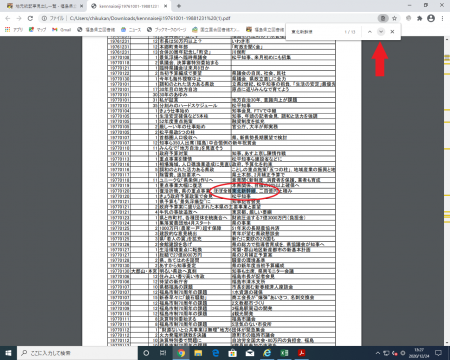Open Chrome three-dot menu
This screenshot has height=360, width=450.
click(442, 18)
